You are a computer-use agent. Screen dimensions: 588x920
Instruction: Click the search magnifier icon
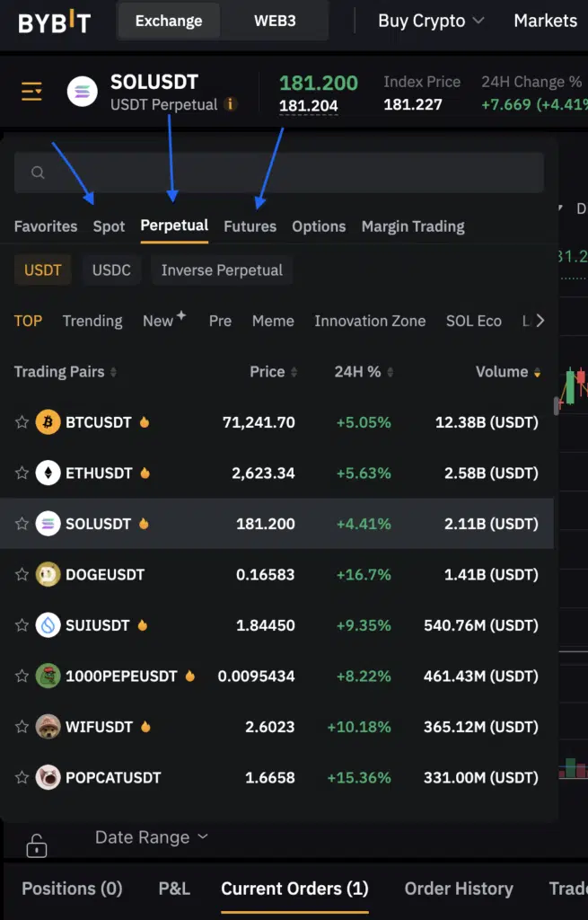(38, 172)
